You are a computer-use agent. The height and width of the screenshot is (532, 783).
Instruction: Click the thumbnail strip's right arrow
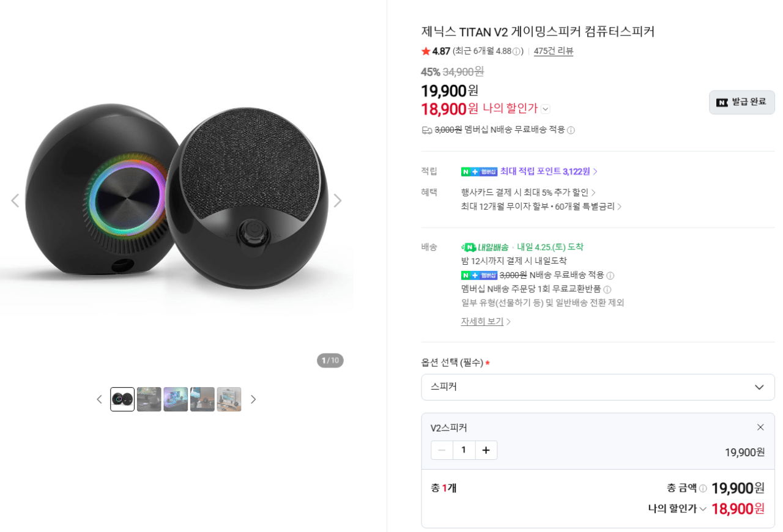(x=253, y=399)
